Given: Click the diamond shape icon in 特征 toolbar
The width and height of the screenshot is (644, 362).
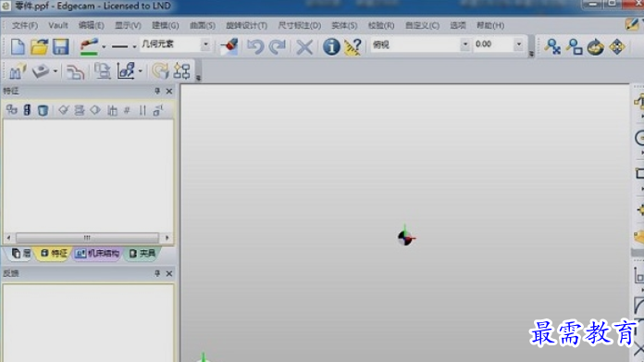Looking at the screenshot, I should tap(95, 109).
